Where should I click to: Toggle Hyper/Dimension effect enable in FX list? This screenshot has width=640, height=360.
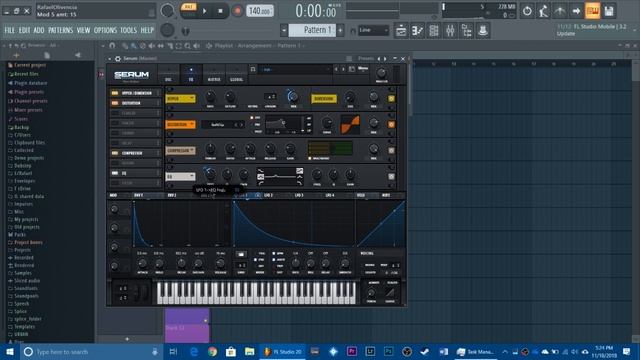coord(115,93)
